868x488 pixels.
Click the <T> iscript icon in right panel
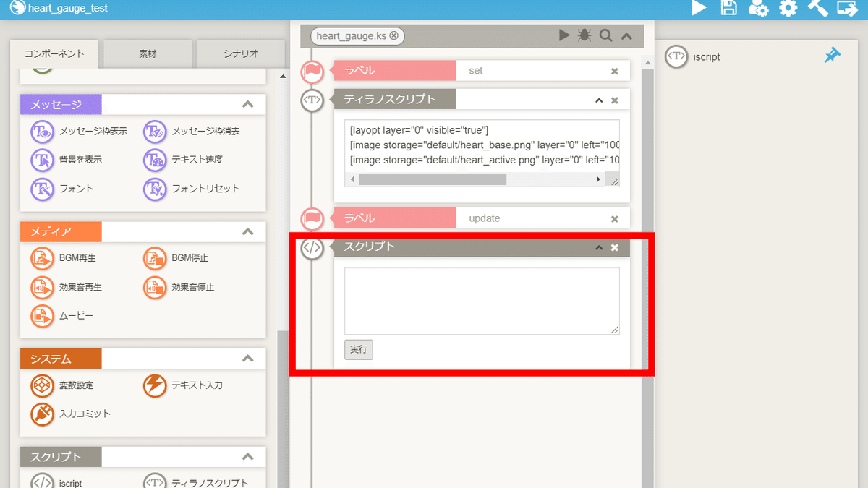coord(676,56)
